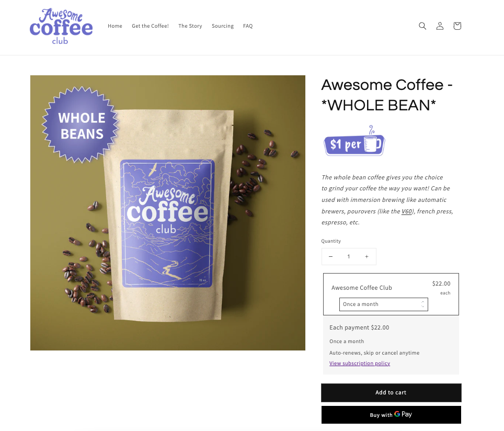Open the View subscription policy link
Screen dimensions: 504x431
[x=359, y=364]
